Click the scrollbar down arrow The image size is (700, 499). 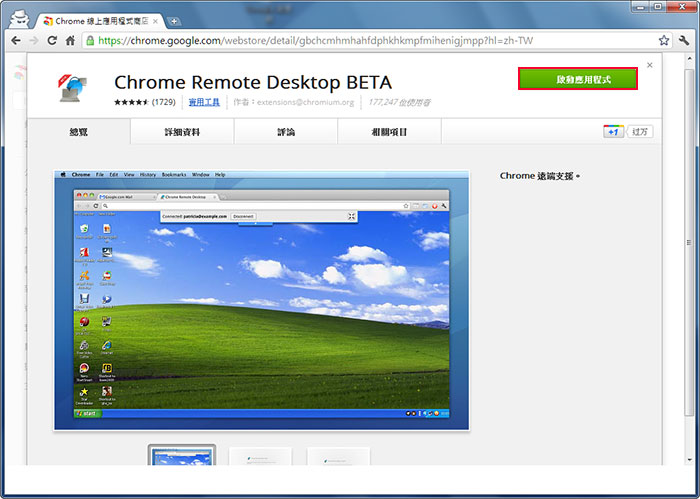(x=689, y=460)
